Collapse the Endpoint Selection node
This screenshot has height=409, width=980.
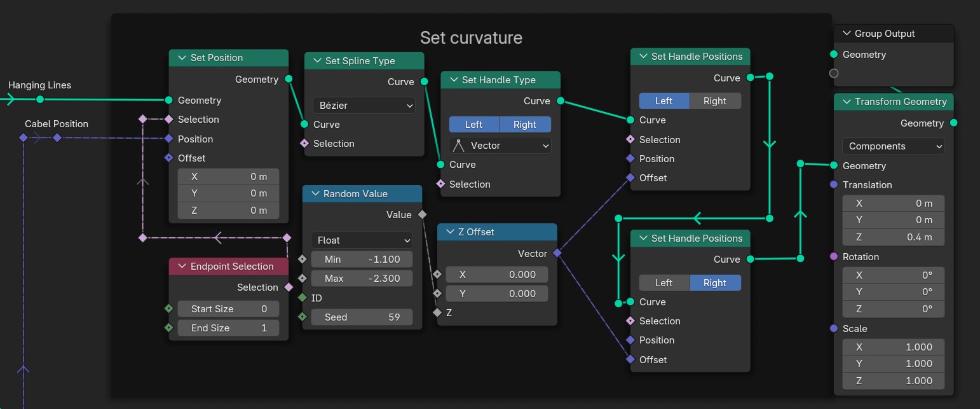[181, 267]
